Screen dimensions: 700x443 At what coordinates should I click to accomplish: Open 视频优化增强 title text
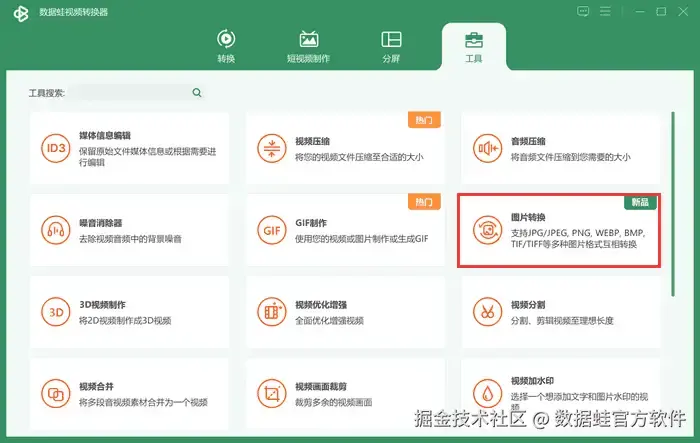tap(321, 305)
